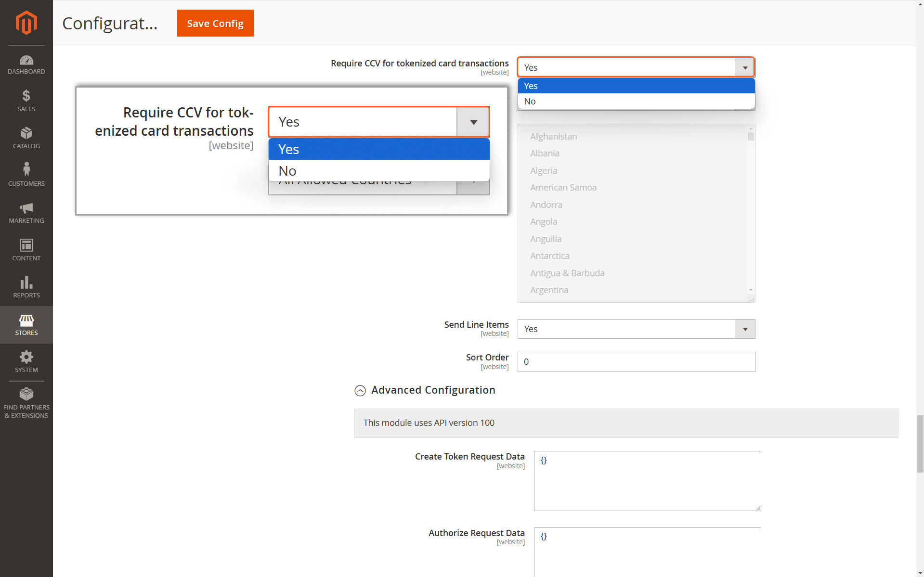Screen dimensions: 924x577
Task: Open the Stores menu item
Action: coord(26,325)
